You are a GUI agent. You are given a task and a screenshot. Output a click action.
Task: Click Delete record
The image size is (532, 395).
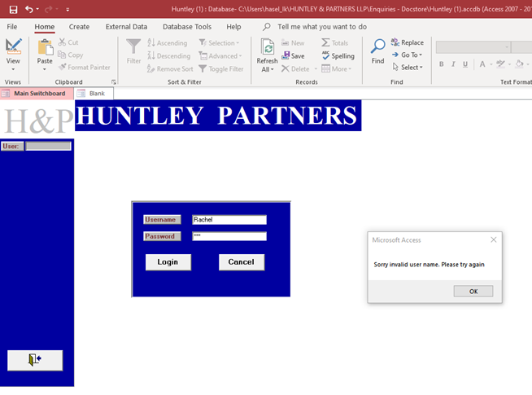pos(295,69)
